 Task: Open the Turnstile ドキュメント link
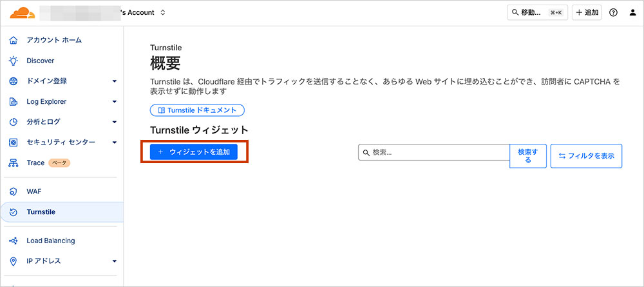[197, 110]
